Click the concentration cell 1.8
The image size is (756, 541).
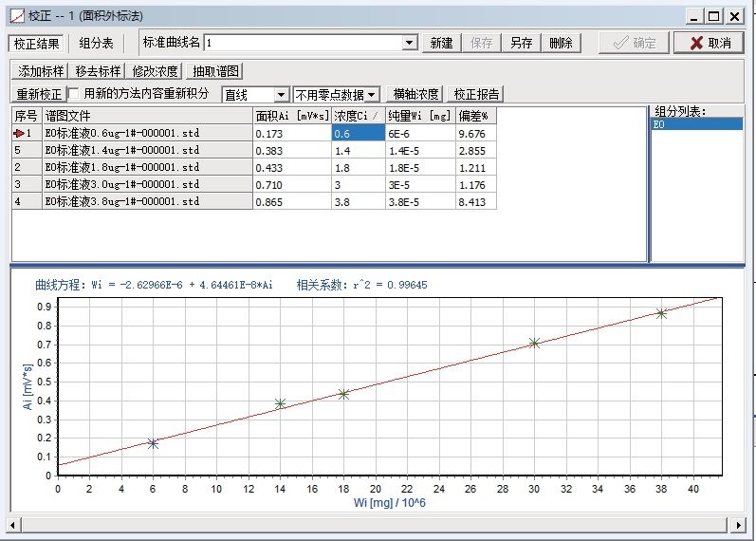359,167
